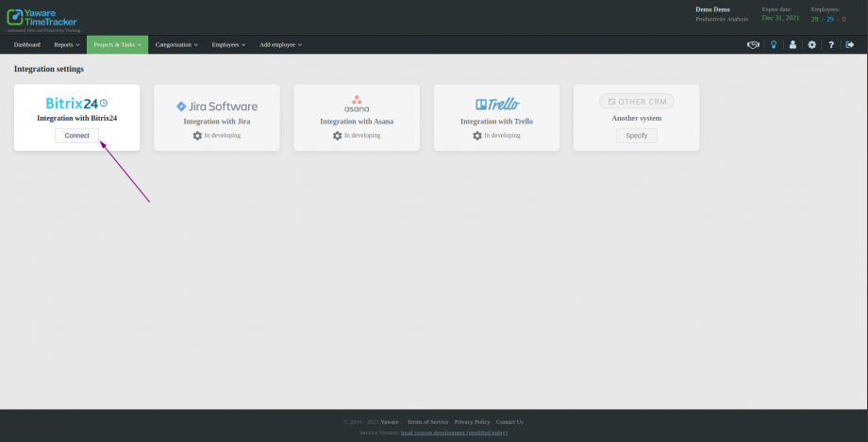Open the Privacy Policy link
Viewport: 868px width, 442px height.
click(472, 422)
